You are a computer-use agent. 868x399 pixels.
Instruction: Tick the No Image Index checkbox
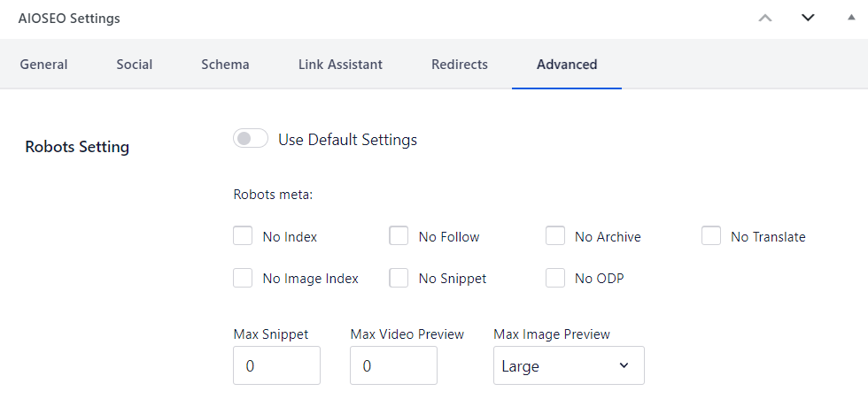click(243, 278)
